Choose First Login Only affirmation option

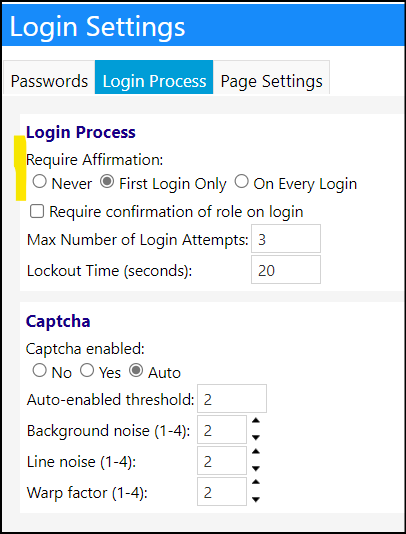[x=107, y=182]
